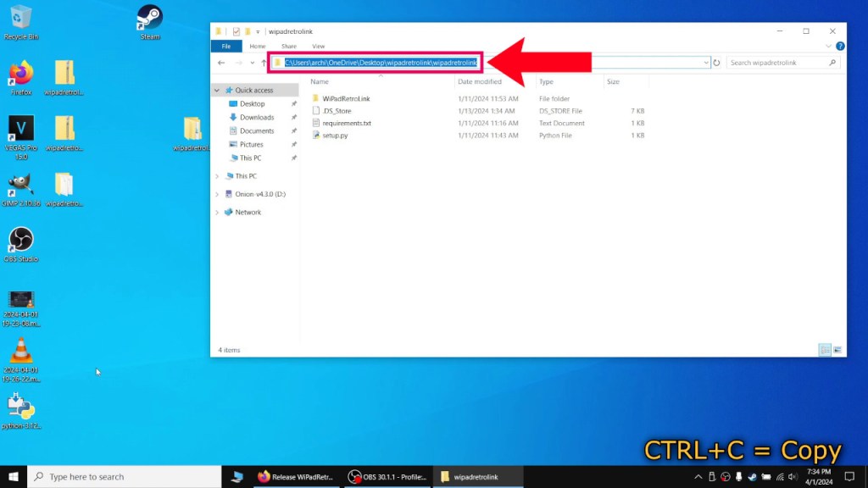868x488 pixels.
Task: Open the address bar history dropdown
Action: 705,62
